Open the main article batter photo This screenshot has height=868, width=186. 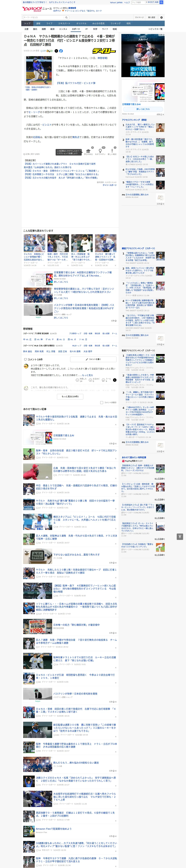pos(39,70)
